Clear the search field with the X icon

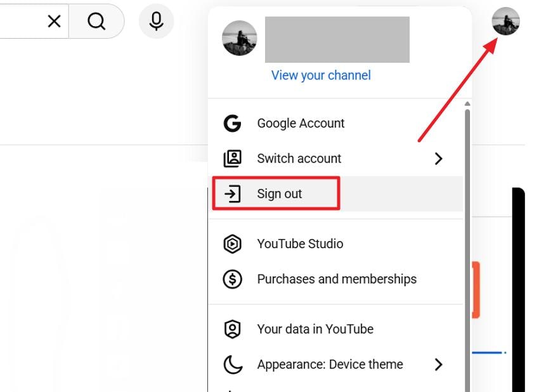pyautogui.click(x=54, y=21)
